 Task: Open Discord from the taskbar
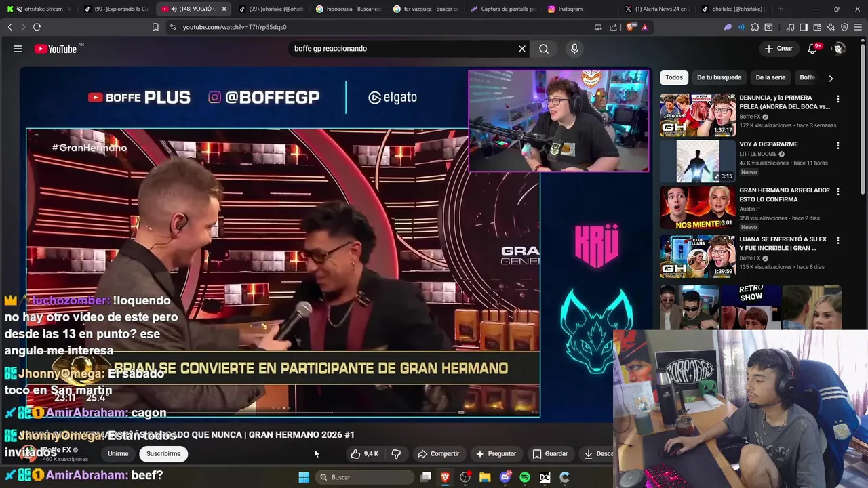[505, 477]
